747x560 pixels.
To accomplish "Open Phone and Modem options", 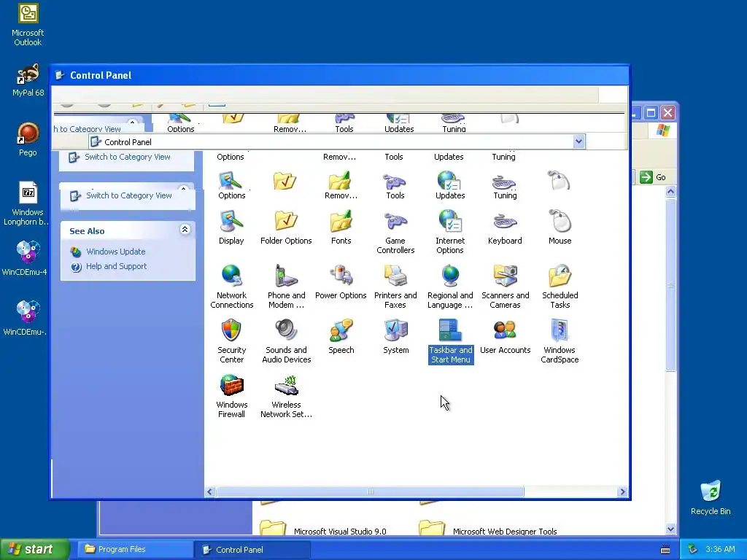I will click(286, 287).
